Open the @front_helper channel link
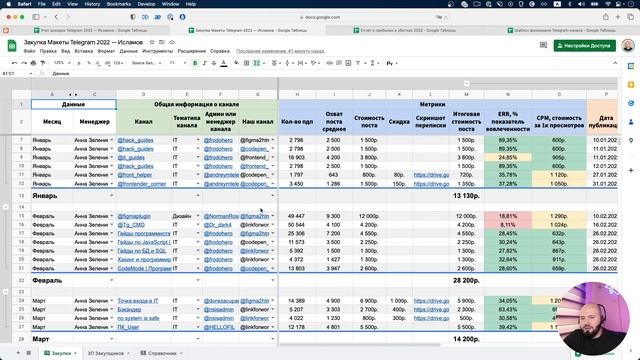 135,175
